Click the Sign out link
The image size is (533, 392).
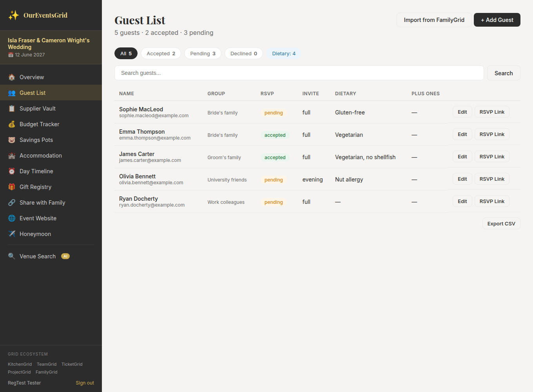(x=85, y=383)
